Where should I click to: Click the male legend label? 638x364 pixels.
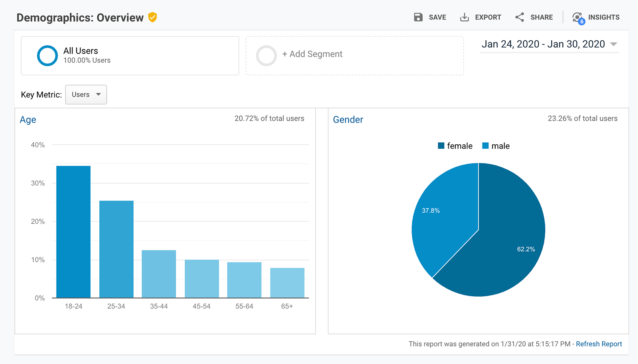coord(500,146)
